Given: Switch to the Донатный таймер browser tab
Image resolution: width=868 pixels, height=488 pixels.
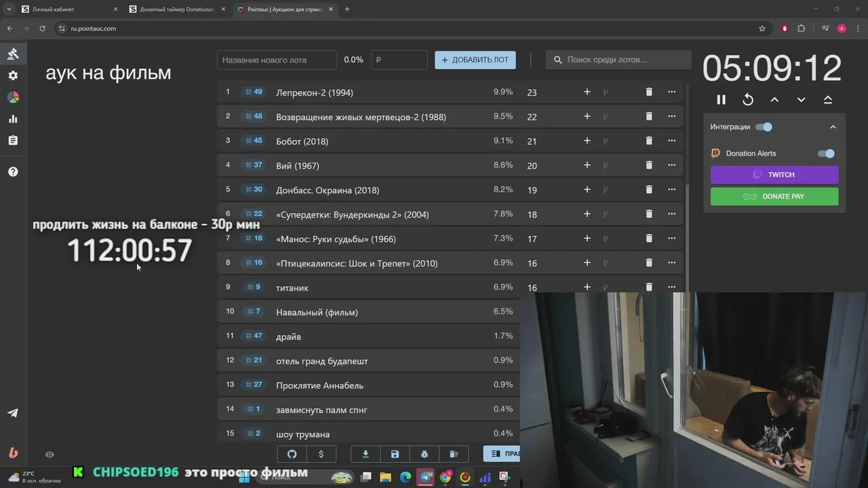Looking at the screenshot, I should 176,9.
